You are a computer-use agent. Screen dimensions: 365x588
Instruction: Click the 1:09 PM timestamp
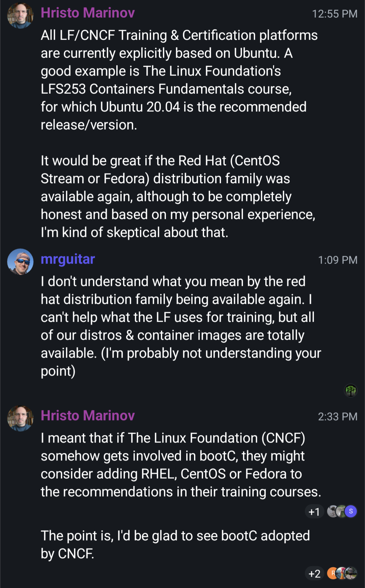[x=338, y=260]
